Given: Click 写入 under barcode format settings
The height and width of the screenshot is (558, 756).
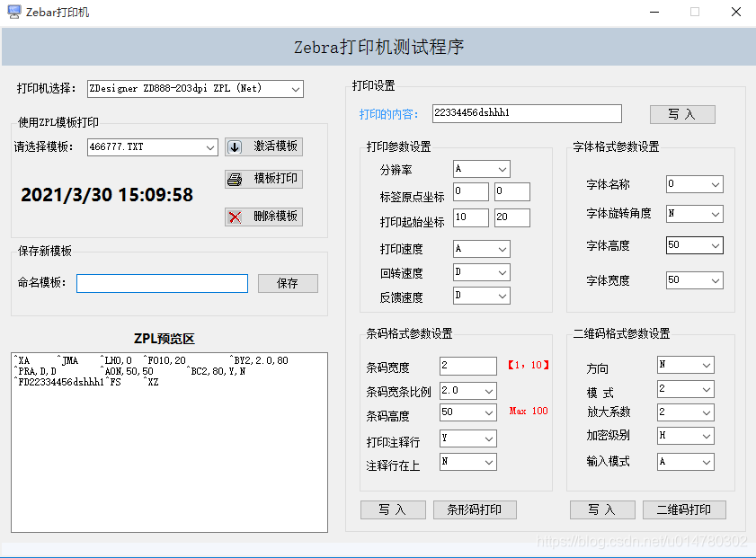Looking at the screenshot, I should (393, 509).
